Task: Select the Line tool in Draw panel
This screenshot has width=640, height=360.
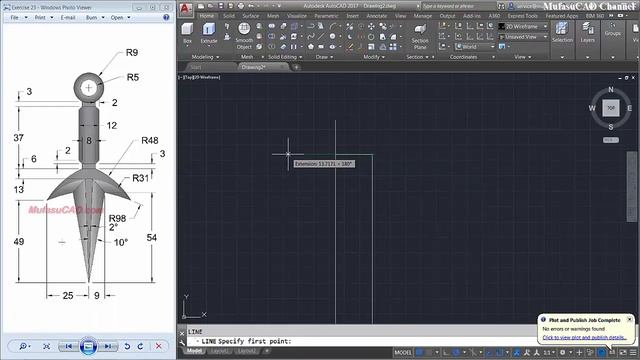Action: 321,37
